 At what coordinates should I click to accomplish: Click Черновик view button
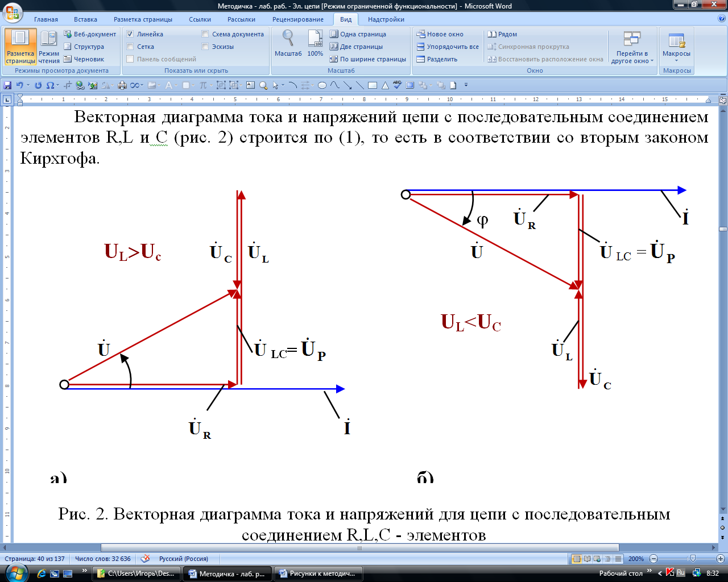click(84, 59)
